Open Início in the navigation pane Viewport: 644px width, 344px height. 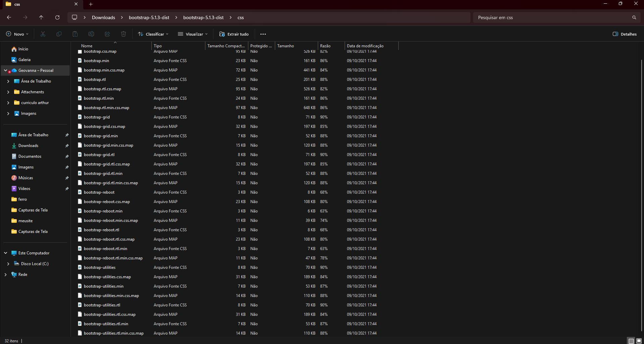pyautogui.click(x=23, y=49)
